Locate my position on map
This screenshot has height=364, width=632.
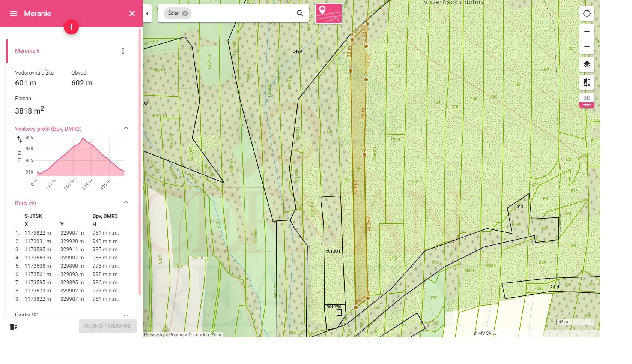pos(587,14)
